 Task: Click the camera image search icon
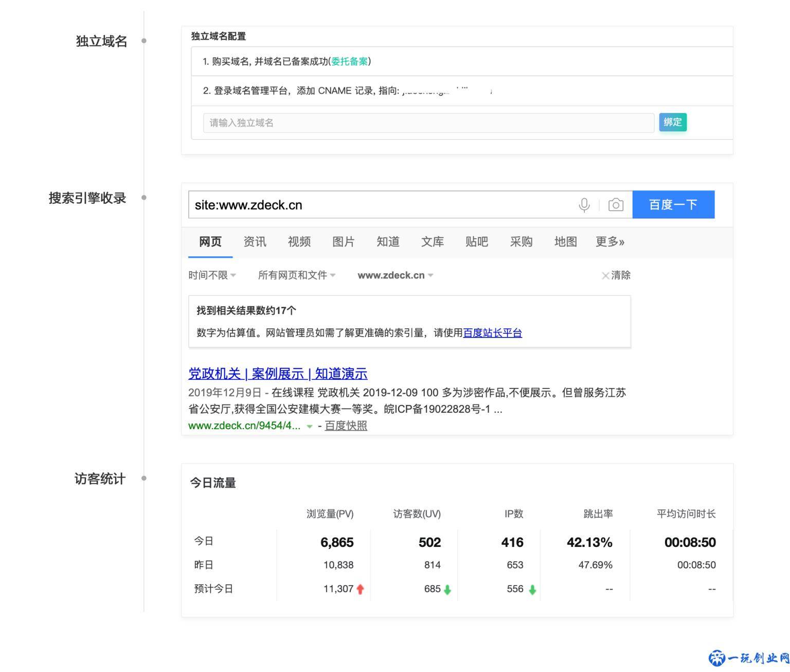point(616,205)
